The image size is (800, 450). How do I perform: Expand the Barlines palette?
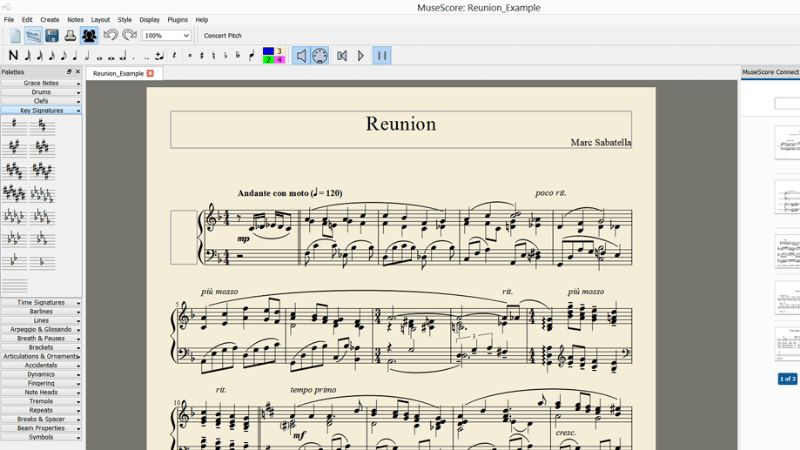[41, 312]
